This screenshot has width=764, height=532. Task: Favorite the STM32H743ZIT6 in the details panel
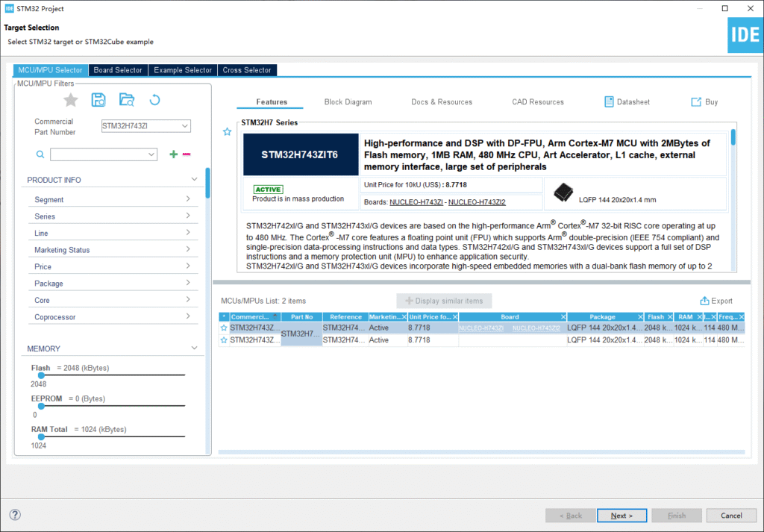point(227,131)
